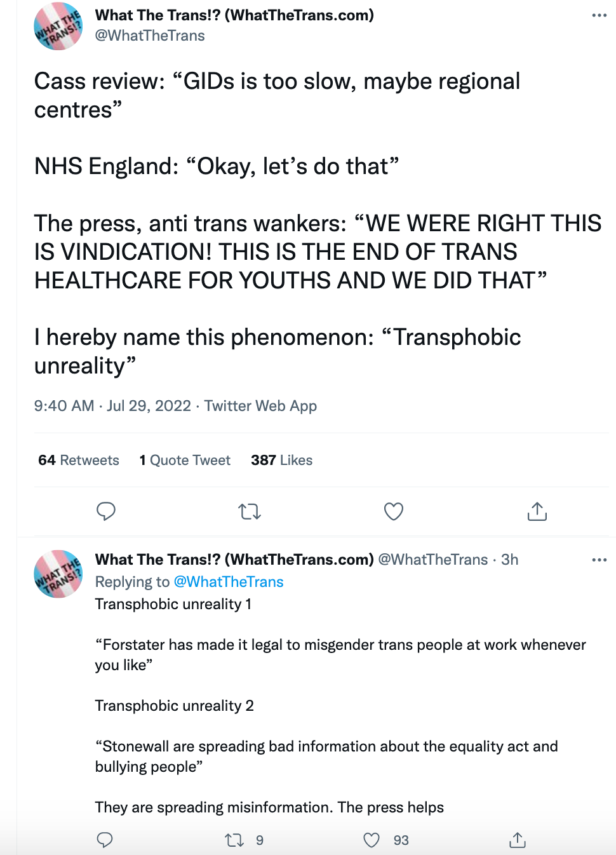Viewport: 616px width, 855px height.
Task: Share the reply tweet
Action: (518, 840)
